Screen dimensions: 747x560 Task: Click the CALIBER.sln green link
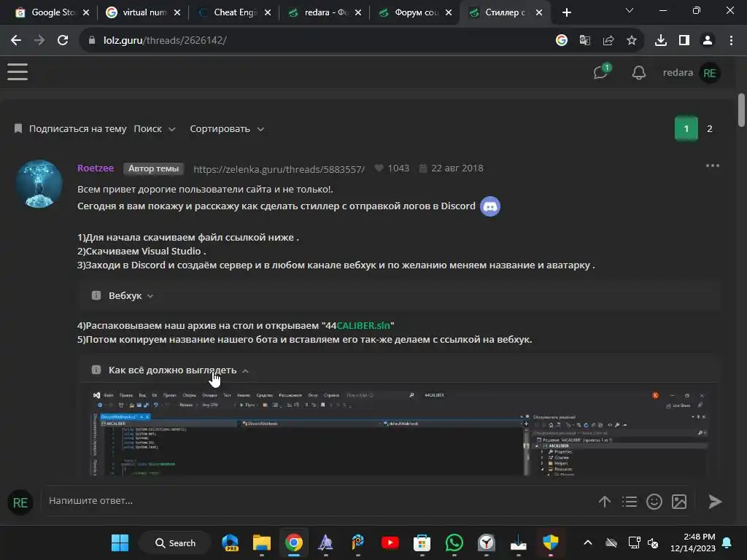point(363,326)
